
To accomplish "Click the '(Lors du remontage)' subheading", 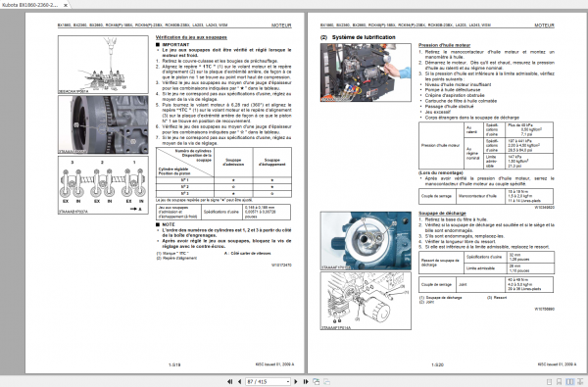I will pos(441,172).
